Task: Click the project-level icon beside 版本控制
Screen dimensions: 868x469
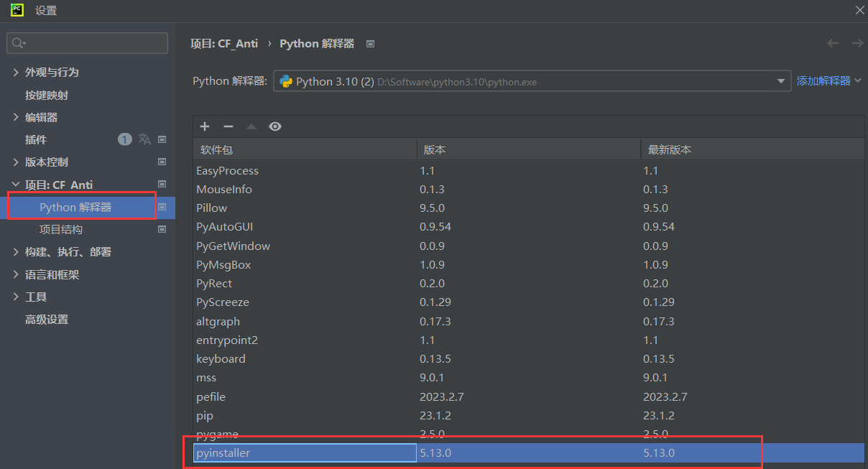Action: [162, 162]
